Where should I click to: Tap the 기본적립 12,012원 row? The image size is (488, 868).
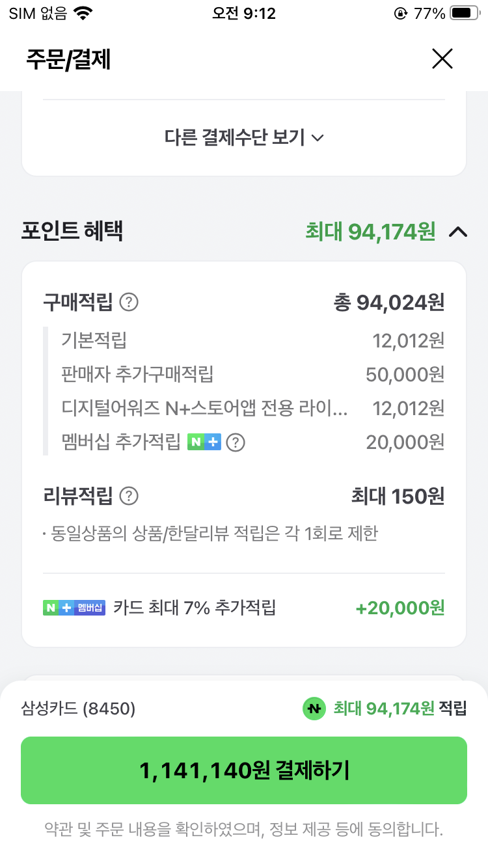253,340
